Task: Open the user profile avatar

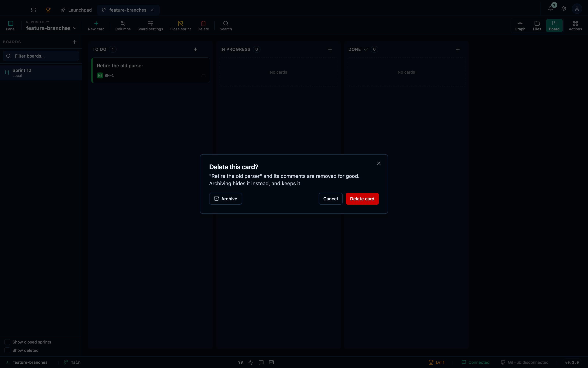Action: (x=577, y=9)
